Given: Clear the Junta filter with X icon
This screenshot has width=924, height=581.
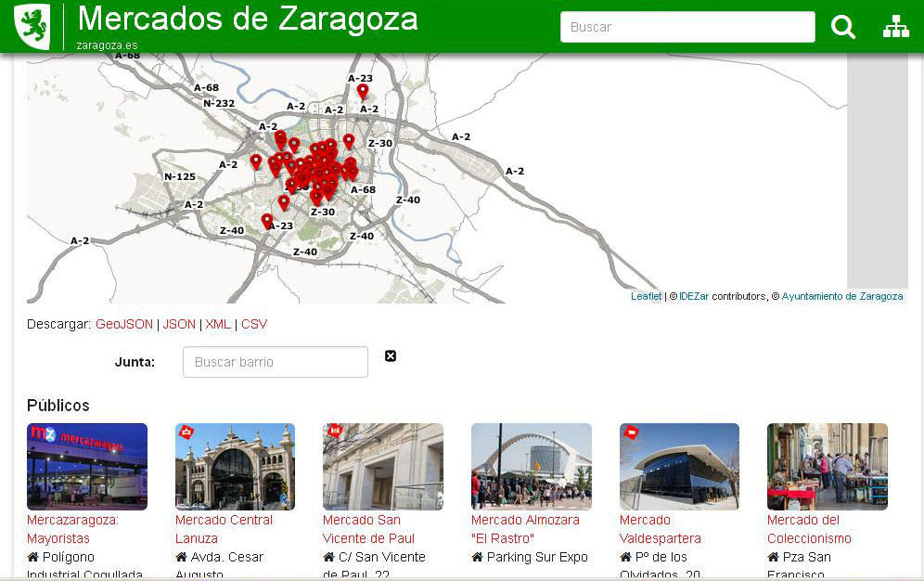Looking at the screenshot, I should 391,356.
